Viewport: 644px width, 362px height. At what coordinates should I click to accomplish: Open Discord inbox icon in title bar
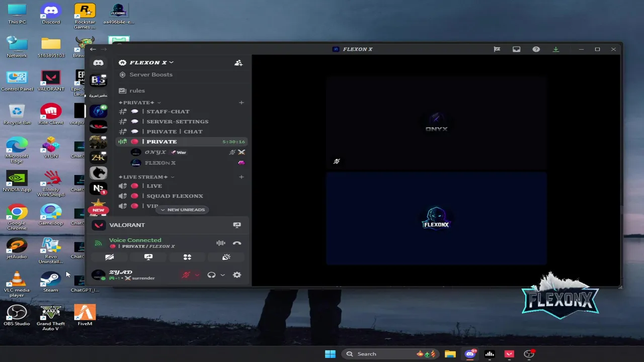516,49
